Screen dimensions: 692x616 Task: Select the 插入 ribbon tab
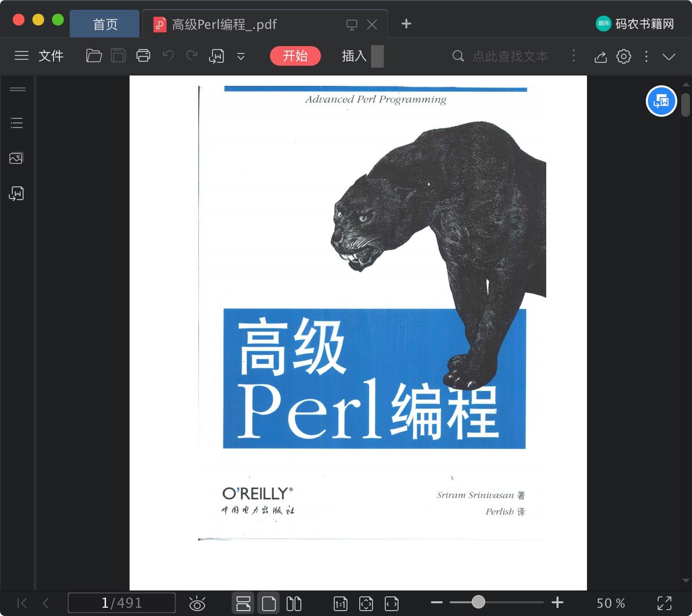(354, 56)
